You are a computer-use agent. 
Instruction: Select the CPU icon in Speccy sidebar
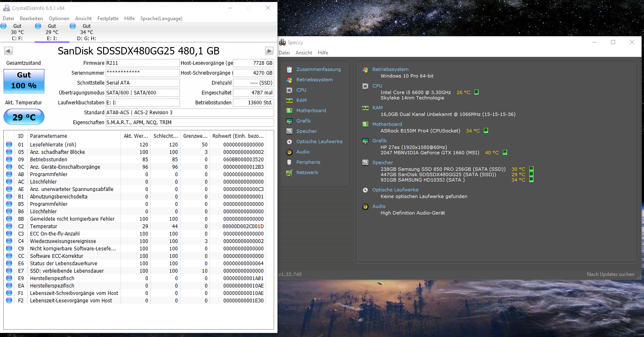click(289, 90)
